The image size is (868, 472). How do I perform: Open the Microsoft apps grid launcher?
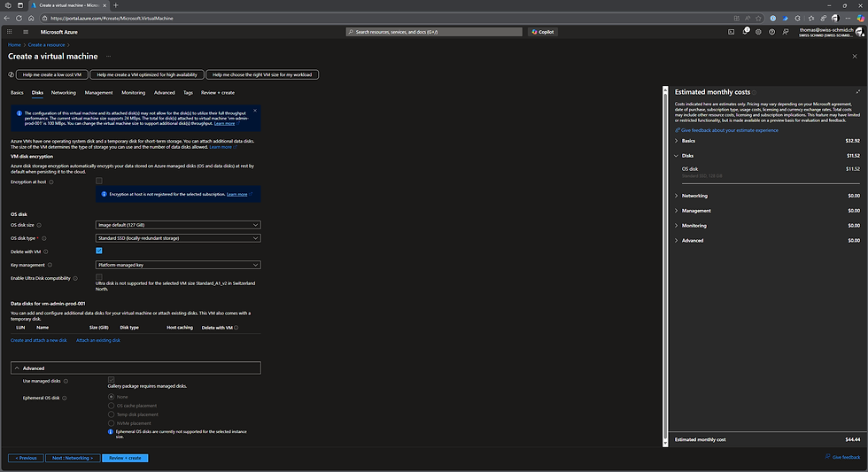tap(10, 32)
